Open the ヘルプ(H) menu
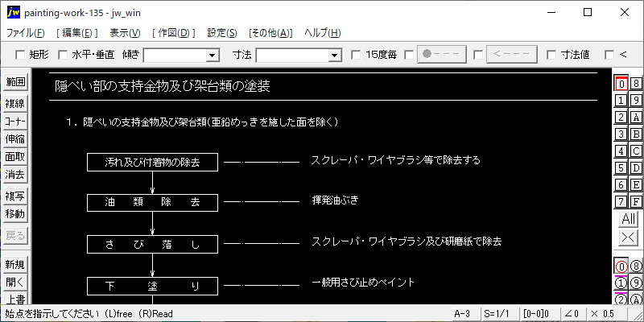This screenshot has width=644, height=322. coord(323,33)
